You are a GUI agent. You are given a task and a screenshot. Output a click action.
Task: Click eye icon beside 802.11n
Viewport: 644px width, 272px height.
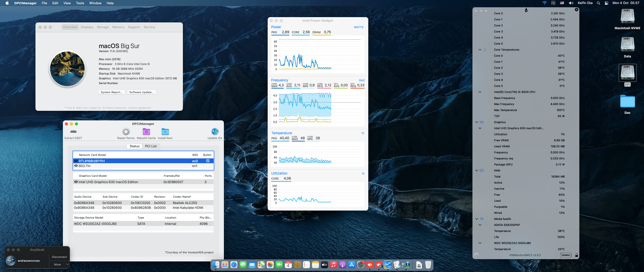point(76,165)
